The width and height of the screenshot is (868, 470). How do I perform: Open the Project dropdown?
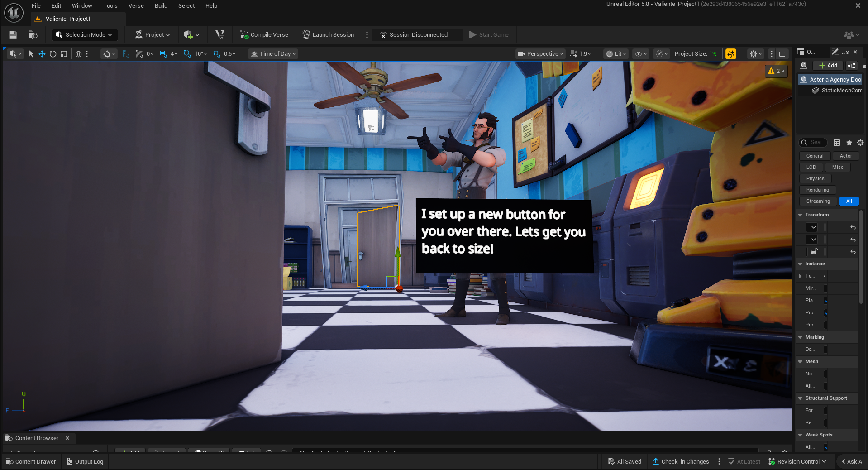tap(153, 35)
